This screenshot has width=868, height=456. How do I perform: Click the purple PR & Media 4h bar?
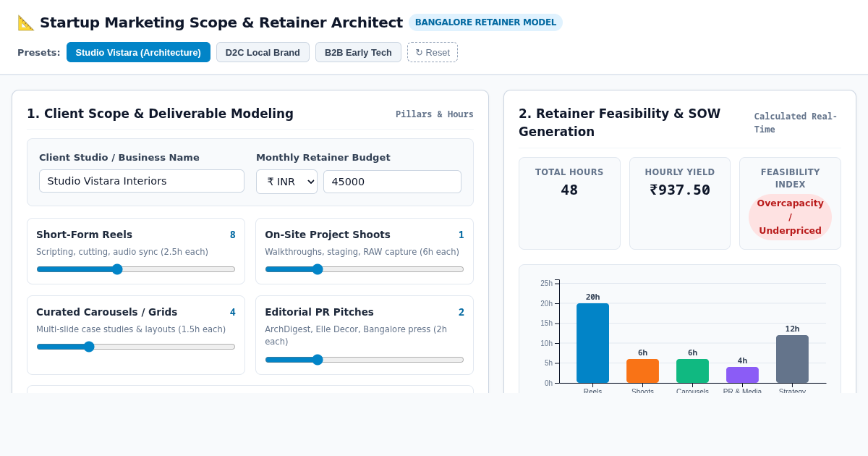click(742, 375)
